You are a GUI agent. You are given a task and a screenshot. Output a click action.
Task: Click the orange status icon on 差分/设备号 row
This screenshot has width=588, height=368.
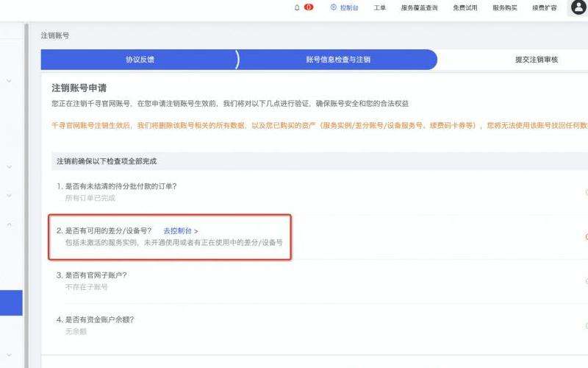pos(586,236)
